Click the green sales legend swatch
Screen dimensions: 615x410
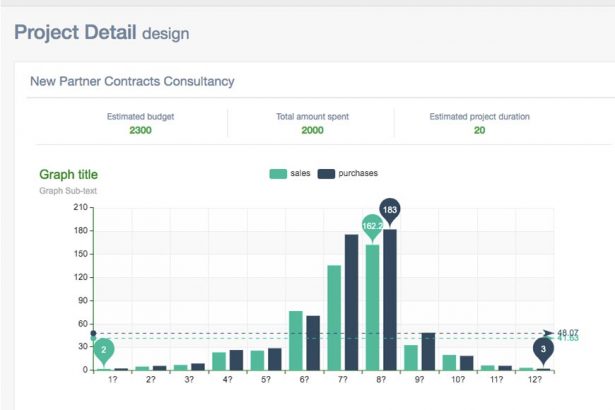pos(277,174)
